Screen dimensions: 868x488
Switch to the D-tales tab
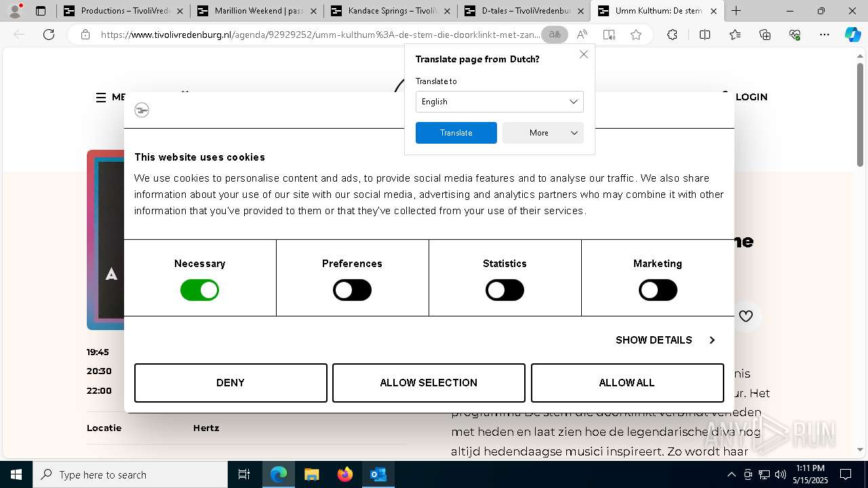click(523, 11)
